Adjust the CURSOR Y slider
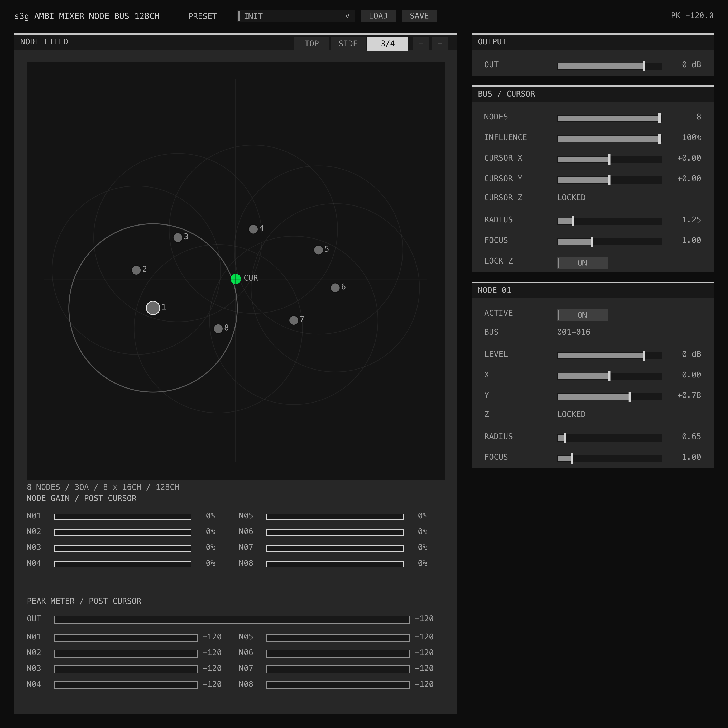Screen dimensions: 728x728 click(609, 180)
